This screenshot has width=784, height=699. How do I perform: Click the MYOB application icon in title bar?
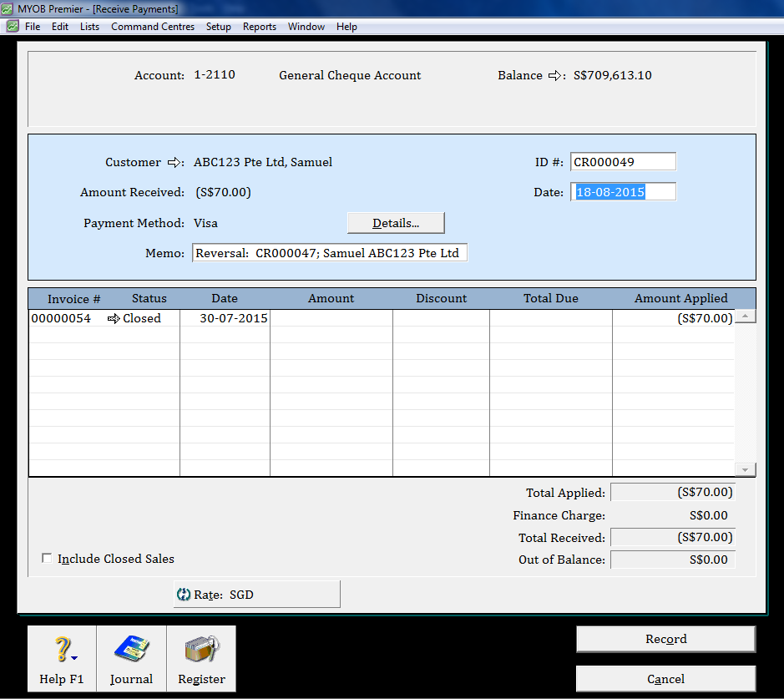click(x=9, y=8)
